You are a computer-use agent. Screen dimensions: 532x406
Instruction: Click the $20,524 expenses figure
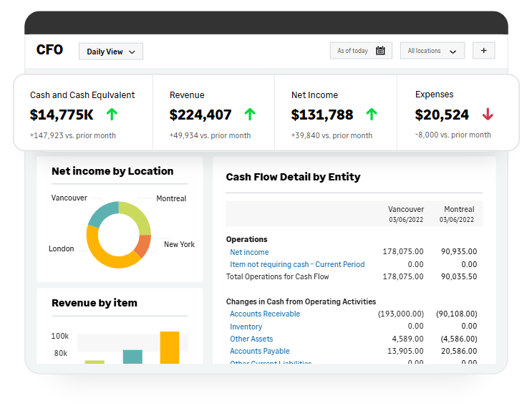(x=442, y=115)
